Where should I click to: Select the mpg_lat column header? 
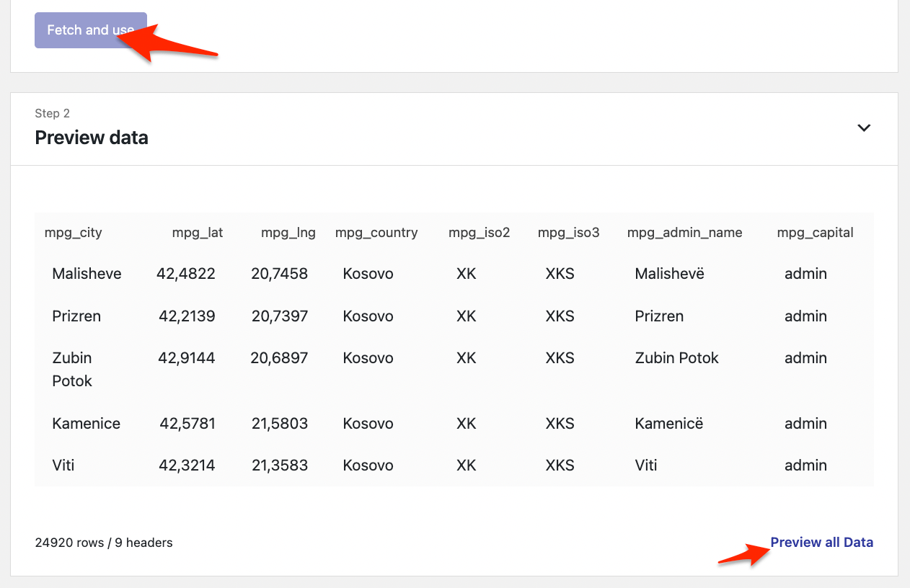click(198, 233)
